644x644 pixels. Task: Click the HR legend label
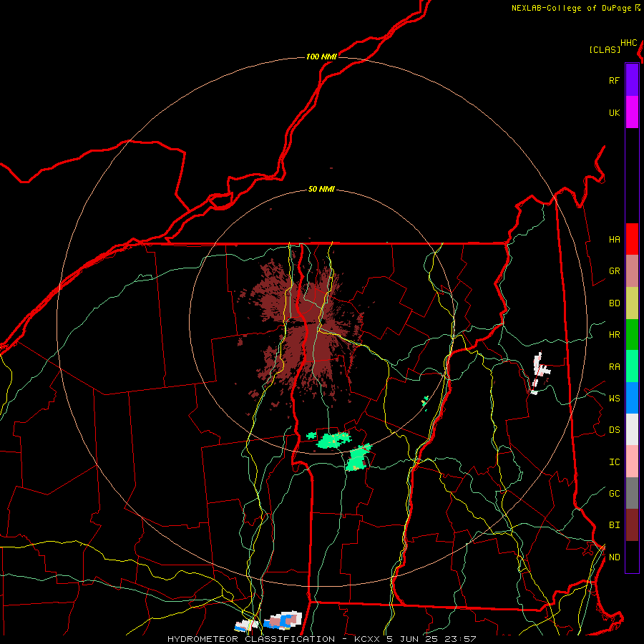tap(614, 335)
